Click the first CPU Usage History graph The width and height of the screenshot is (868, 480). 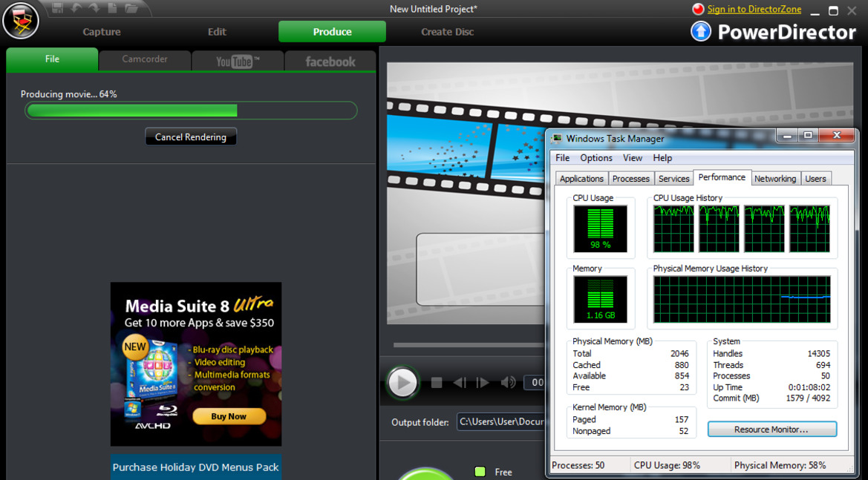tap(673, 229)
